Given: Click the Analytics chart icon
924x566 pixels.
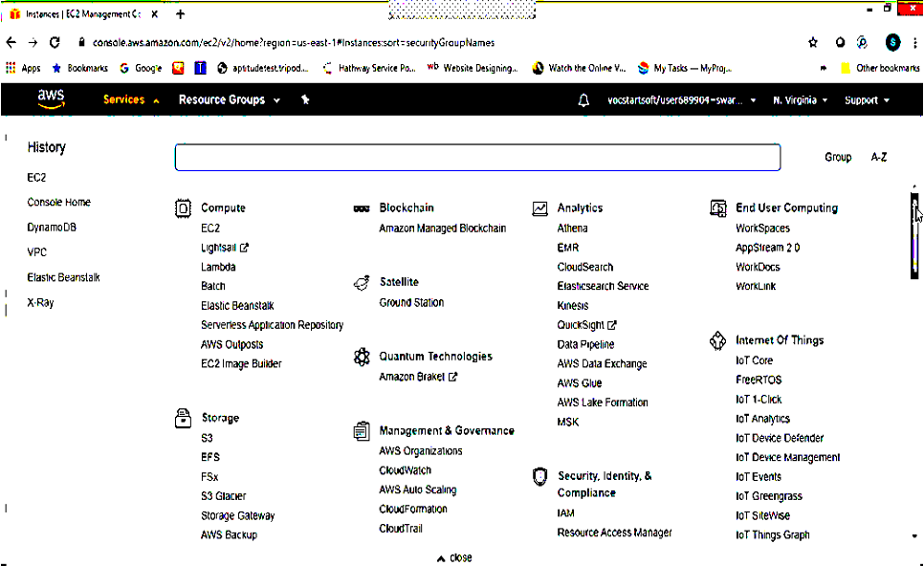Looking at the screenshot, I should [539, 208].
